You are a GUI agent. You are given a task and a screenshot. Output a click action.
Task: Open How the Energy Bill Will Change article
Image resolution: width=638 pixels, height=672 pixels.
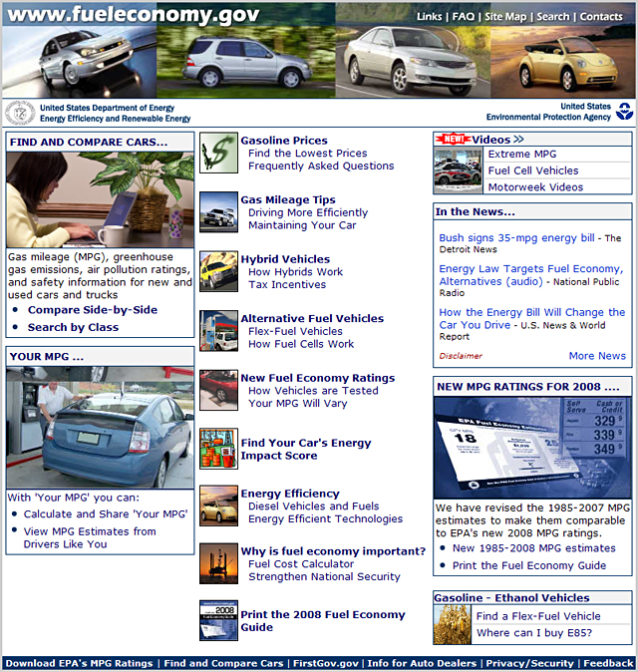[x=531, y=318]
